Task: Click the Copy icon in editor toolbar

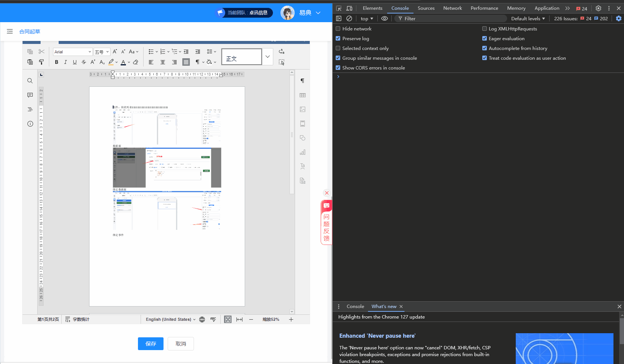Action: pos(30,51)
